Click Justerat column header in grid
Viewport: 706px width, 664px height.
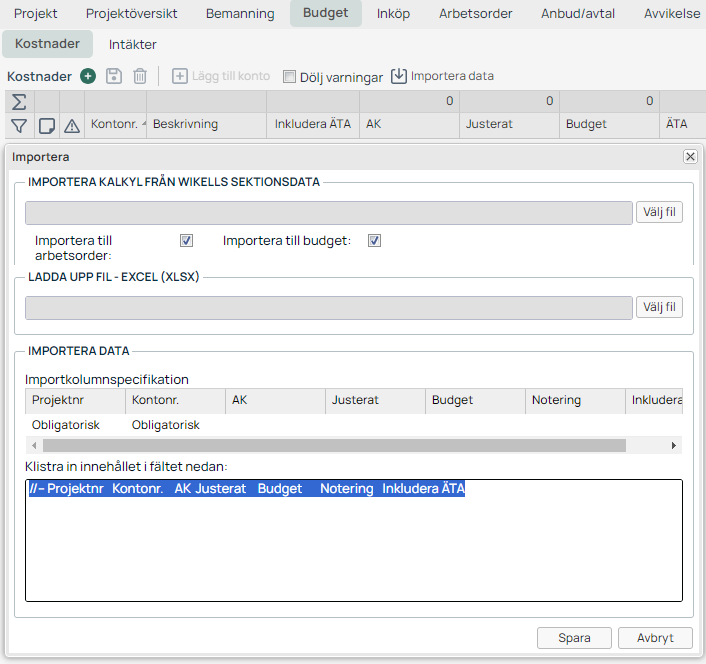click(509, 124)
